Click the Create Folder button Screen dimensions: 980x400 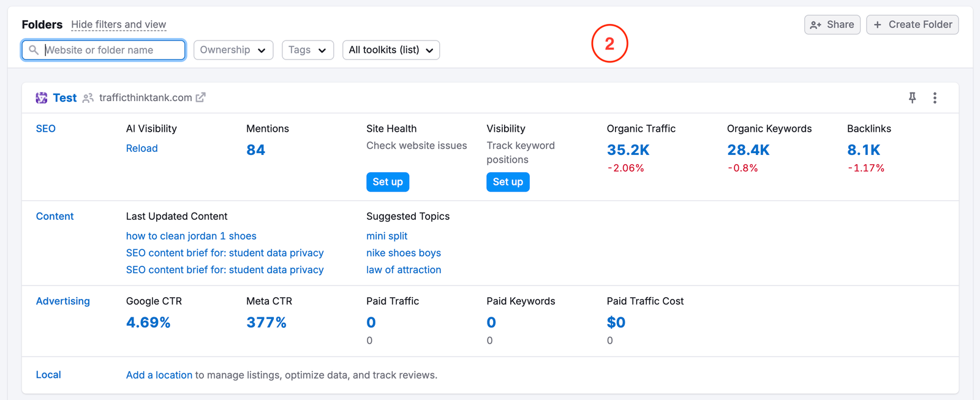pos(912,25)
